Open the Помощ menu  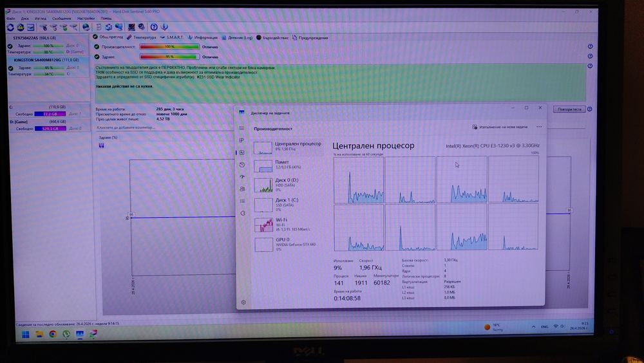point(106,19)
